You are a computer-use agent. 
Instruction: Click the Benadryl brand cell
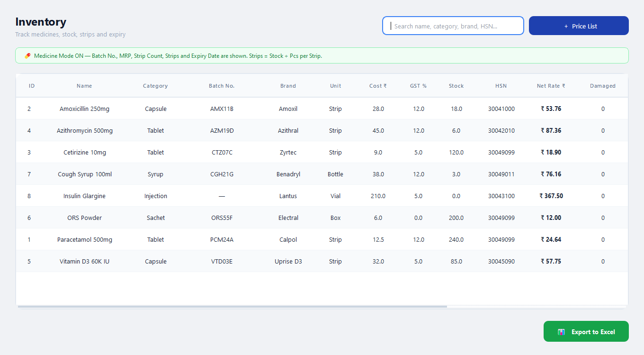pos(288,174)
